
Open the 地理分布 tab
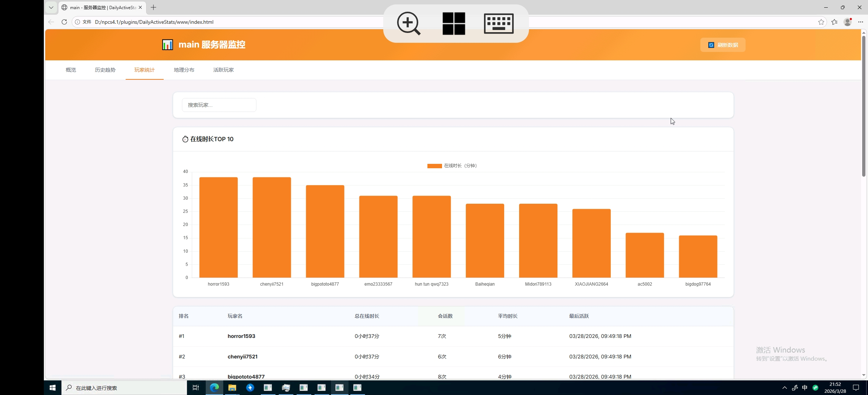184,70
